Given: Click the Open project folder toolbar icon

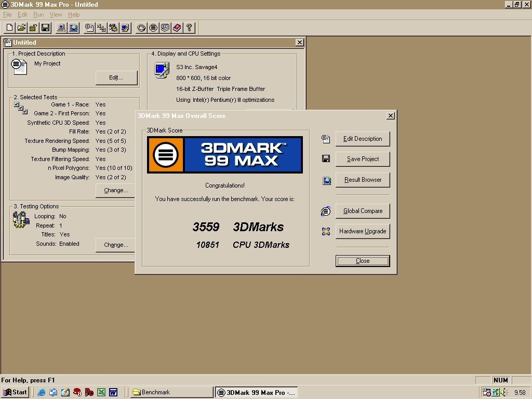Looking at the screenshot, I should 22,28.
